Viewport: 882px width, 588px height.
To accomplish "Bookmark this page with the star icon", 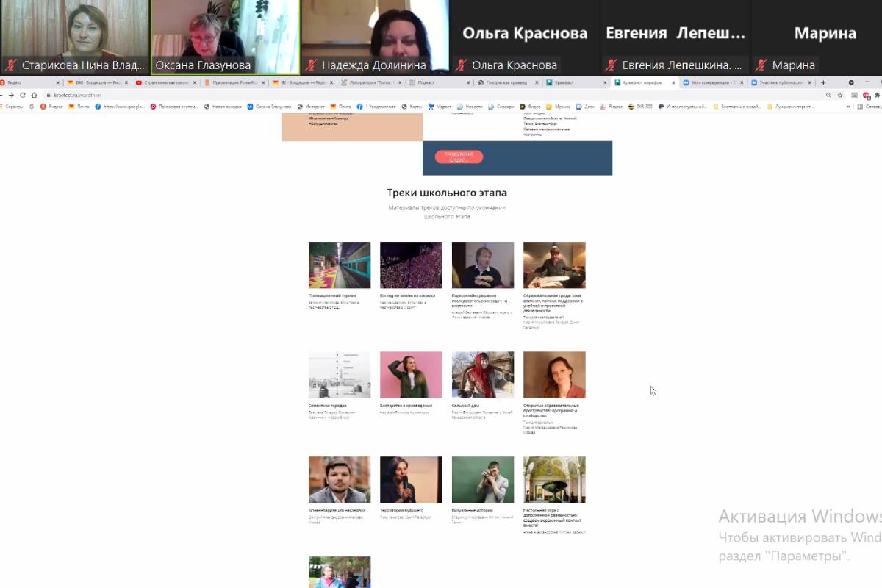I will pyautogui.click(x=840, y=95).
